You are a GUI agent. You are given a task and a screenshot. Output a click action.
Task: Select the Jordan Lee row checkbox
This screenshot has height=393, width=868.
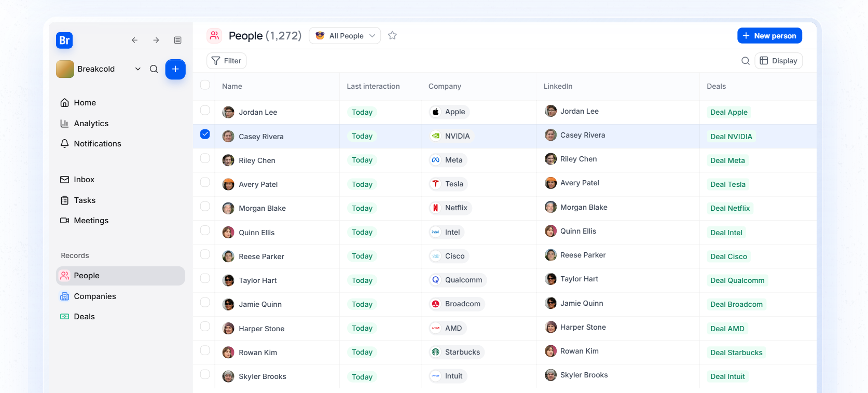coord(205,110)
